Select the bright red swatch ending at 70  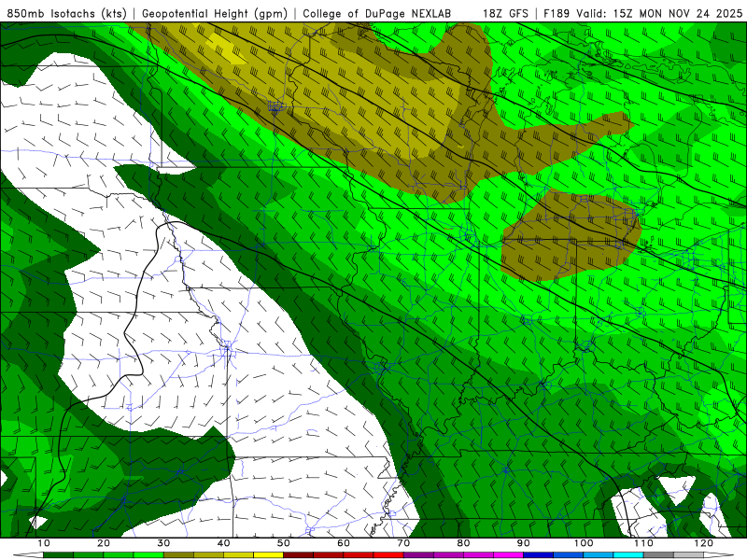pyautogui.click(x=388, y=555)
